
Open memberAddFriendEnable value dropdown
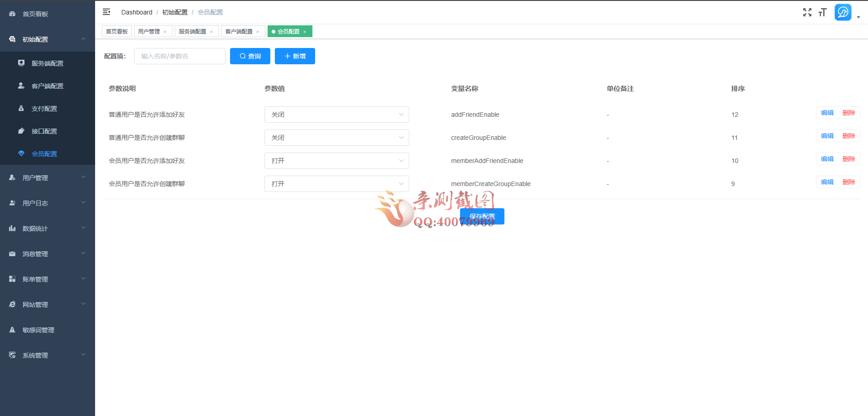pos(336,161)
